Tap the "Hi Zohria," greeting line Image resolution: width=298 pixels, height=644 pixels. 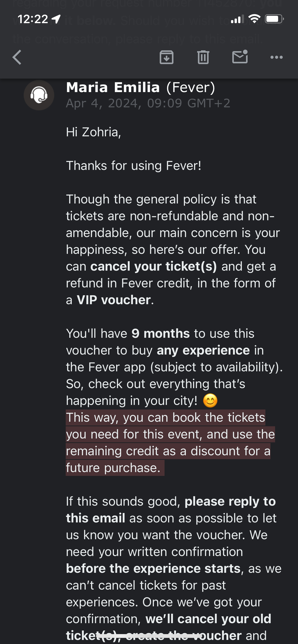(93, 132)
